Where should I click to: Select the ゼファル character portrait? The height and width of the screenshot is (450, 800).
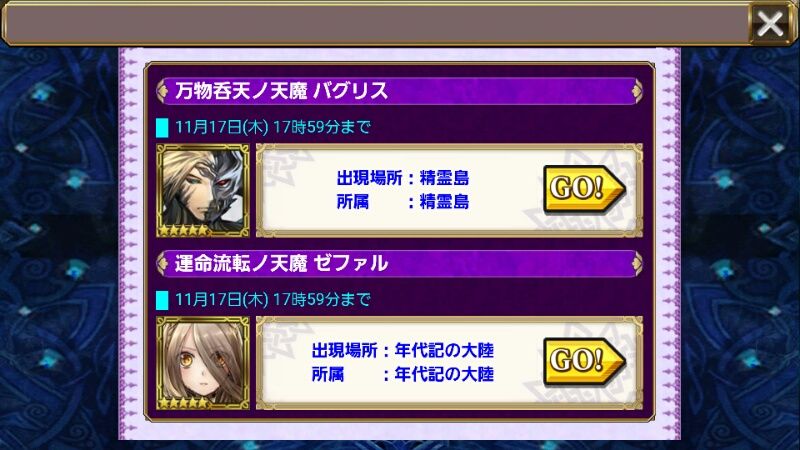point(203,363)
